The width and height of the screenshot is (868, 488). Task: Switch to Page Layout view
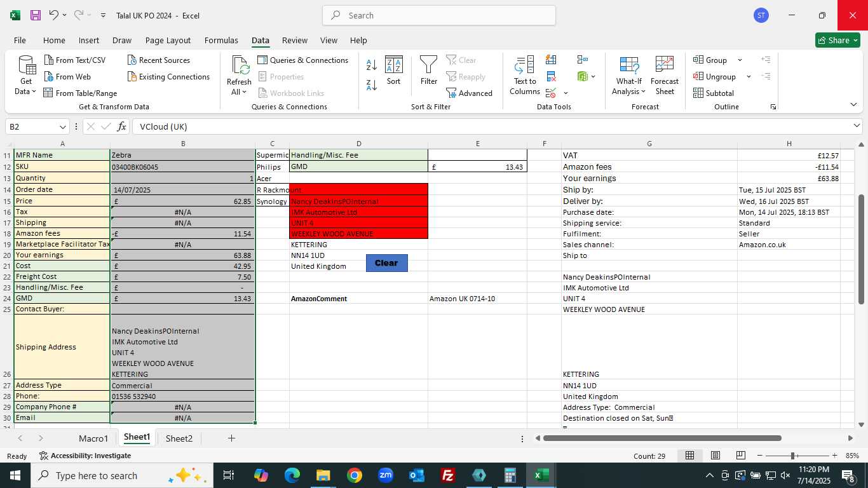pyautogui.click(x=715, y=456)
